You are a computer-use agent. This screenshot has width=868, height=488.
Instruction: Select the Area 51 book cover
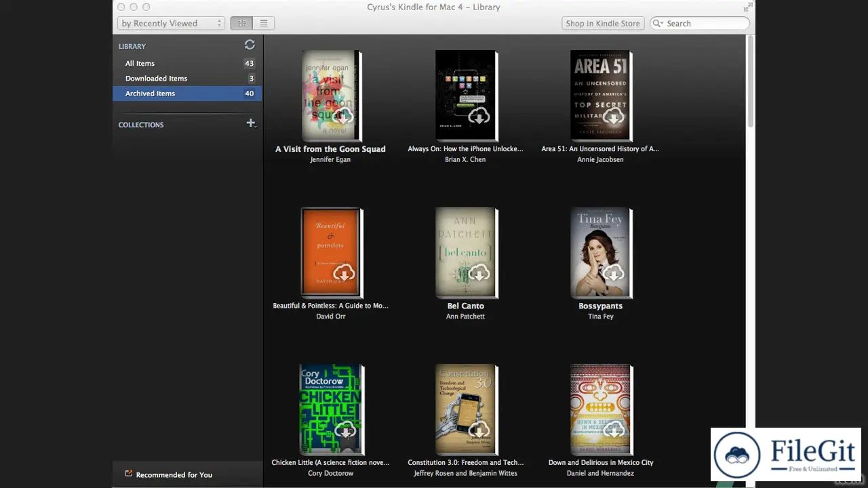point(601,96)
